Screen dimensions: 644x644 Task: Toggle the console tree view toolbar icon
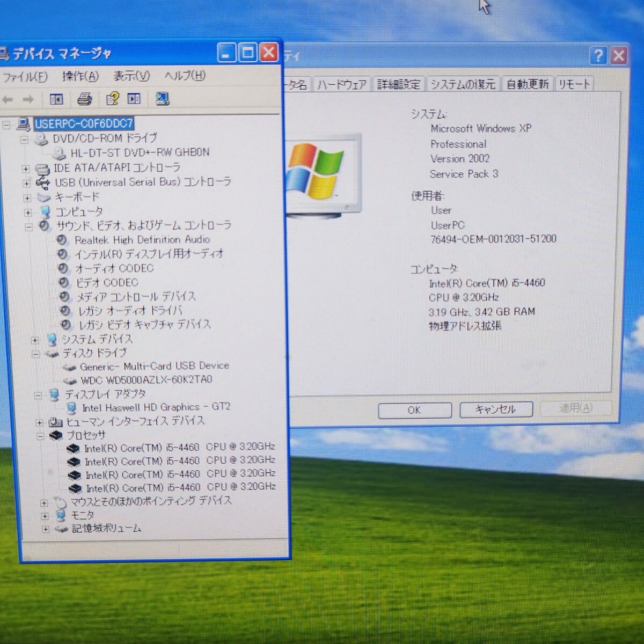point(56,99)
